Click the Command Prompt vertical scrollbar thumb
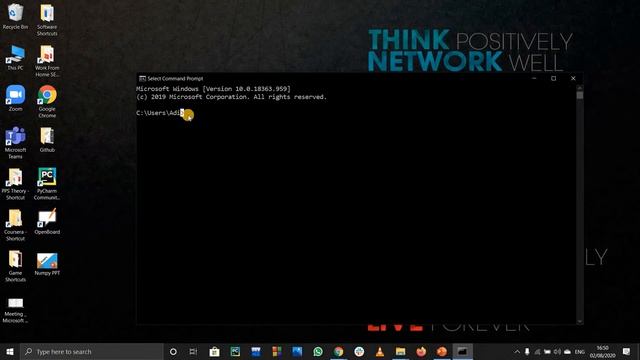Image resolution: width=640 pixels, height=360 pixels. point(580,95)
